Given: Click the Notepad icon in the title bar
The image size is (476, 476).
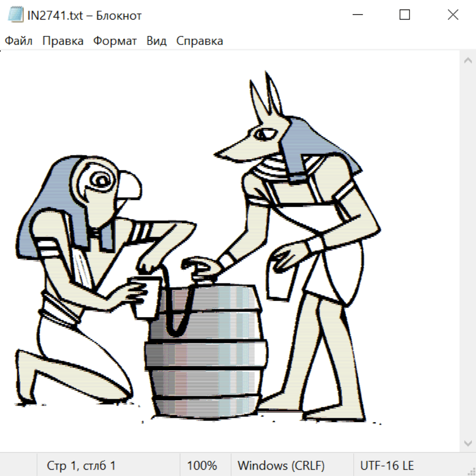Looking at the screenshot, I should tap(15, 15).
